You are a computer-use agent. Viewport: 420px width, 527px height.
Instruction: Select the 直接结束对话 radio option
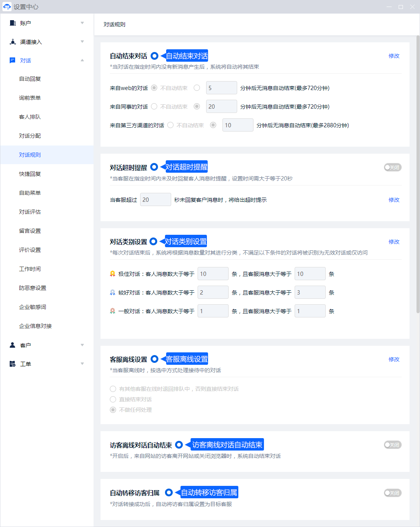click(113, 399)
